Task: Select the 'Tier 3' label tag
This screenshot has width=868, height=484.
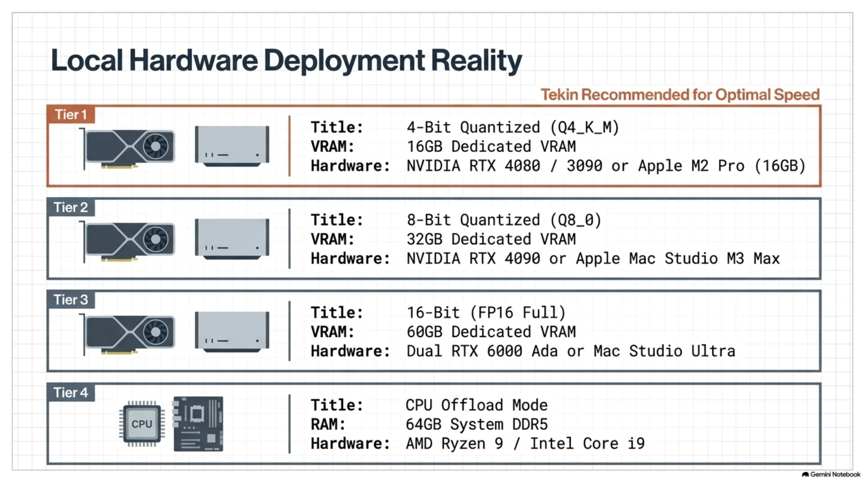Action: (x=71, y=300)
